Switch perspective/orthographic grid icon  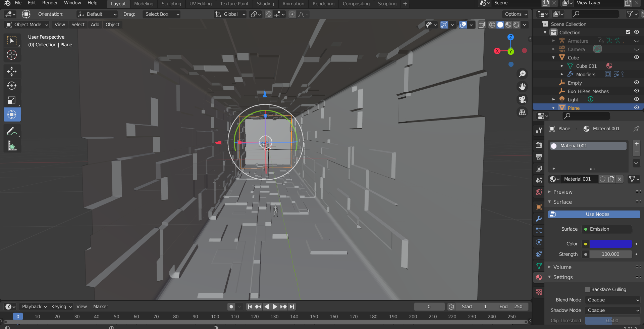point(522,112)
